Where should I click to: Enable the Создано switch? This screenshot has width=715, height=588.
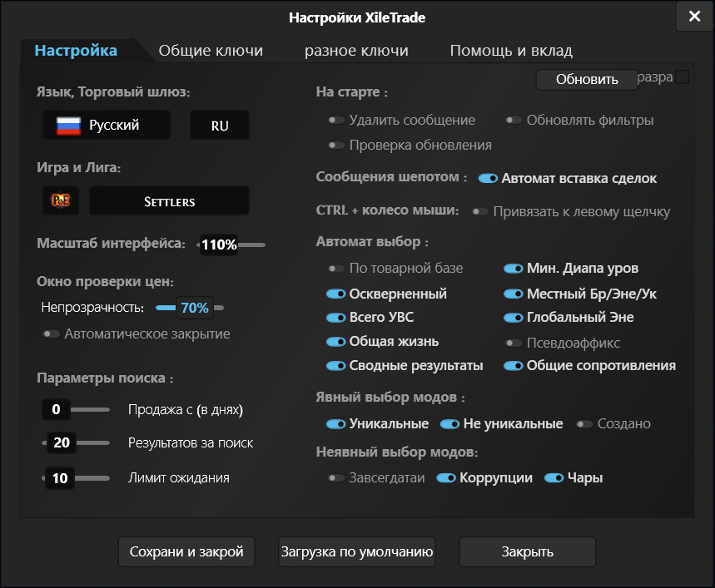click(584, 424)
